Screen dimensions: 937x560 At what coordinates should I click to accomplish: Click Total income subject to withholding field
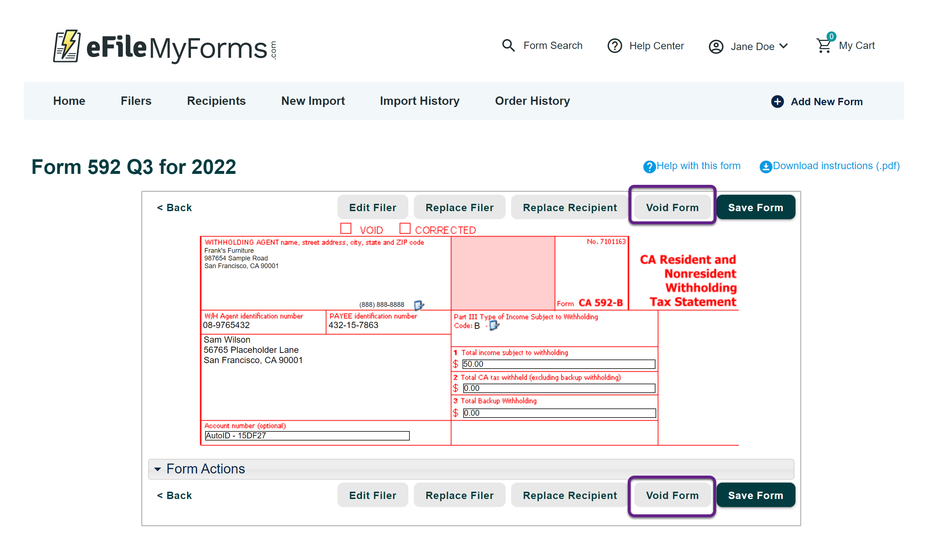(x=558, y=364)
